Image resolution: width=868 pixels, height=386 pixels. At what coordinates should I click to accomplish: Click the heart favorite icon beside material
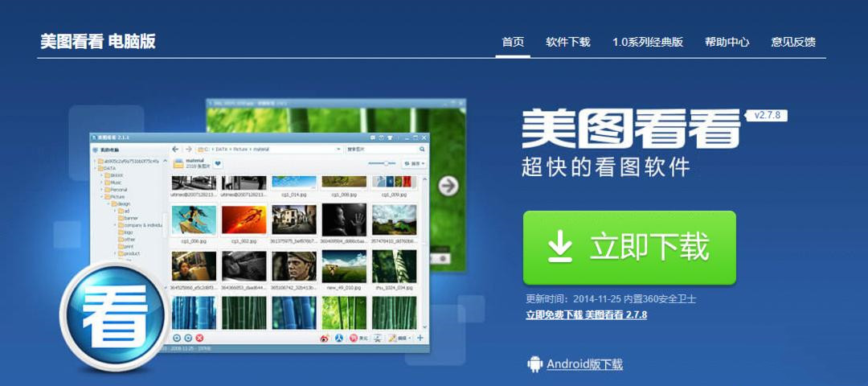point(218,163)
